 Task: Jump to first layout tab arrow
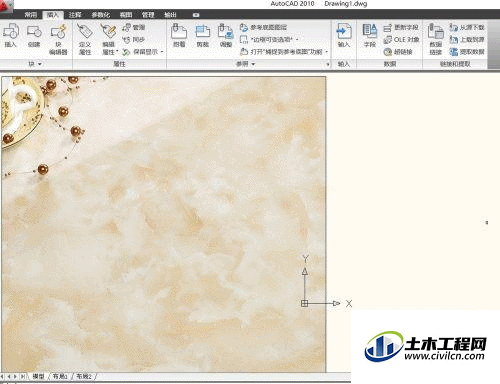(x=3, y=376)
